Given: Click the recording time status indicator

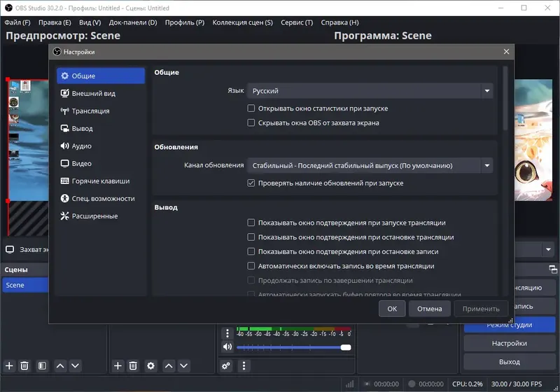Looking at the screenshot, I should (426, 384).
